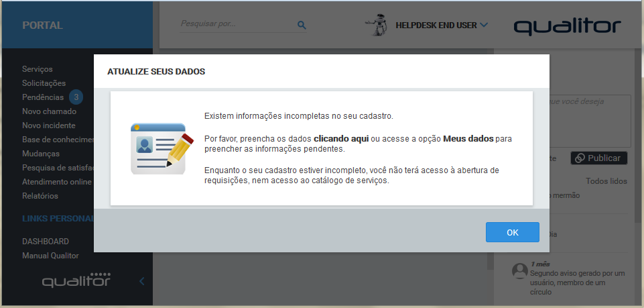This screenshot has width=644, height=308.
Task: Select Novo chamado menu item
Action: [x=49, y=111]
